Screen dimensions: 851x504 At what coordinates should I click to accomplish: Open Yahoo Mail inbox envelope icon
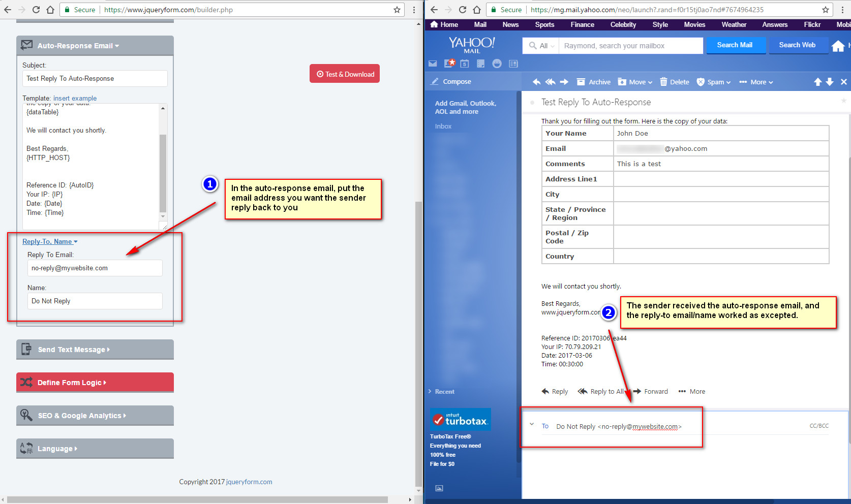pyautogui.click(x=433, y=64)
